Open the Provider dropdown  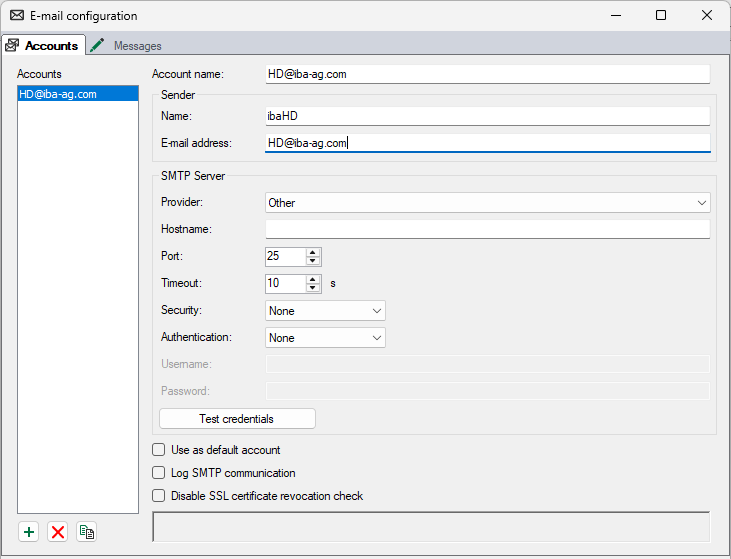pos(487,203)
